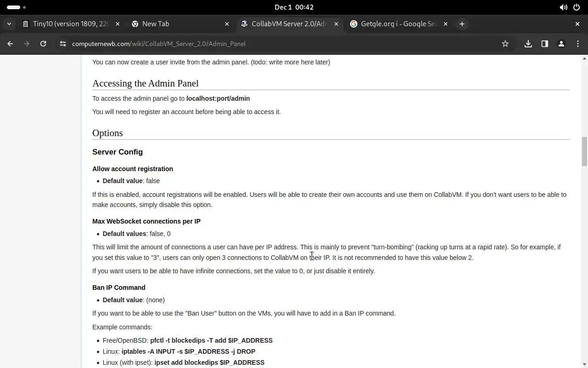Screen dimensions: 588x368
Task: Open the system power menu icon
Action: (x=577, y=7)
